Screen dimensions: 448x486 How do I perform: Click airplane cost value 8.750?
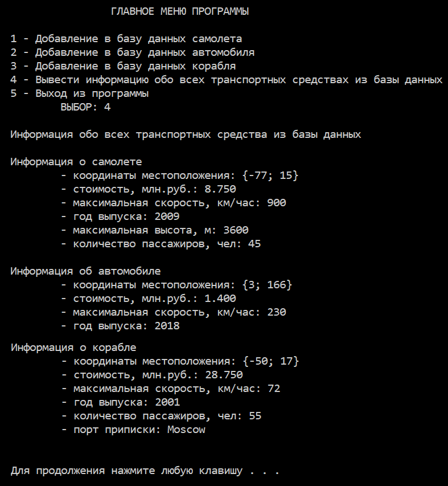point(220,189)
